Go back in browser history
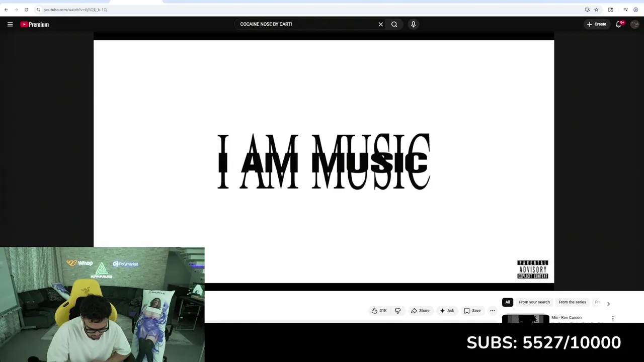 point(6,10)
